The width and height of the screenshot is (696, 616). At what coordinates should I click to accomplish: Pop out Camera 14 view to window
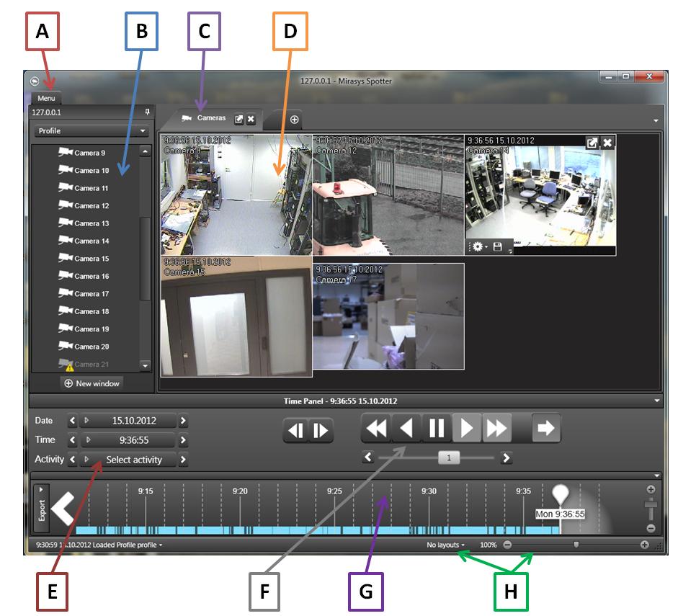click(592, 143)
